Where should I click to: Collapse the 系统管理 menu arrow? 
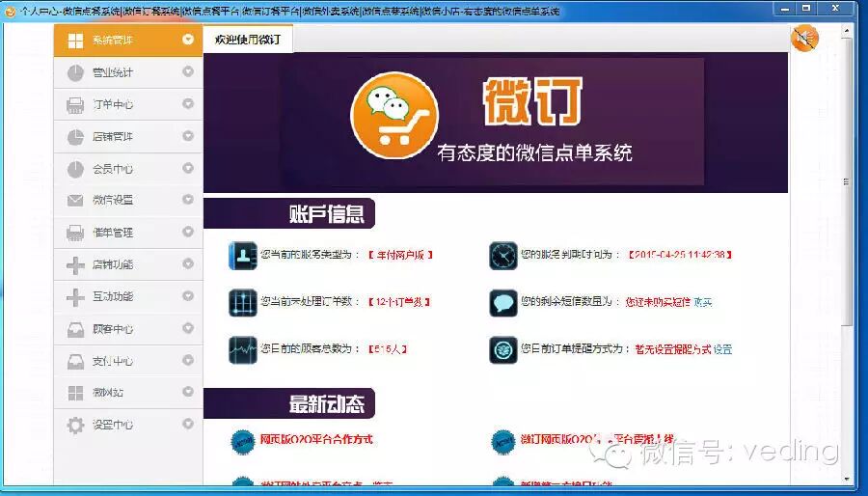188,40
